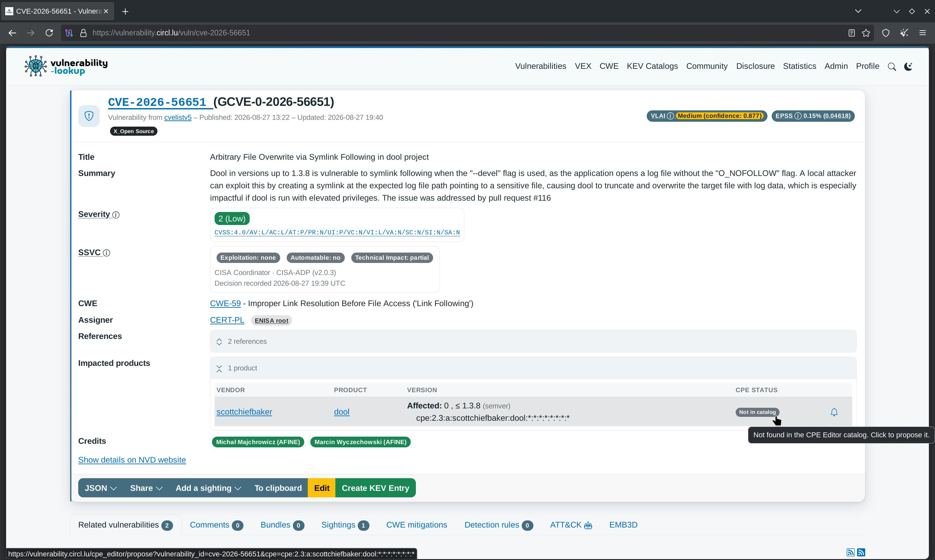Click the vulnerability-lookup logo
The width and height of the screenshot is (935, 560).
66,67
